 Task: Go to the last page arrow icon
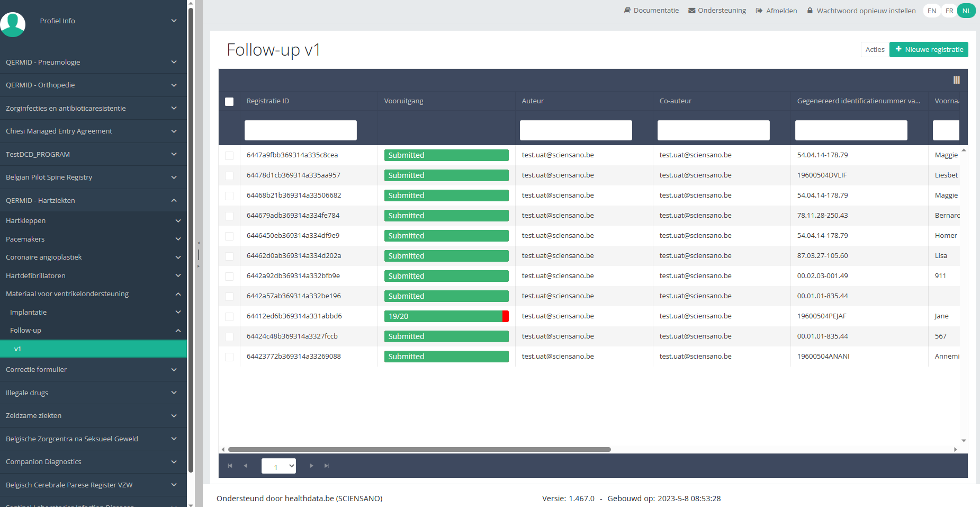coord(327,466)
